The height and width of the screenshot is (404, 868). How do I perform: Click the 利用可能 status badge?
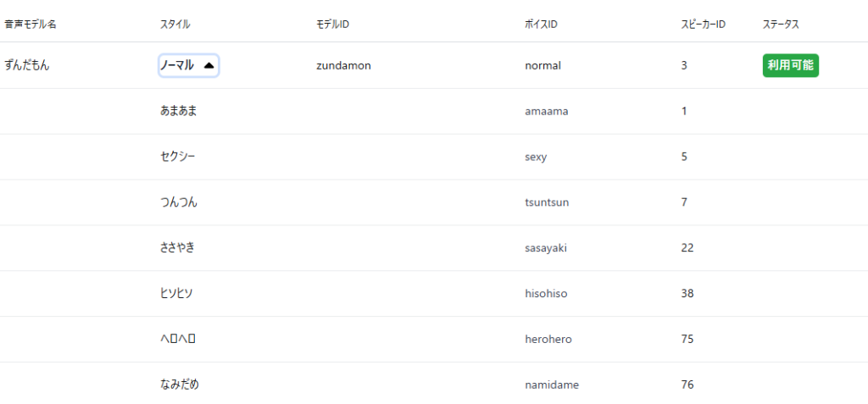point(790,65)
